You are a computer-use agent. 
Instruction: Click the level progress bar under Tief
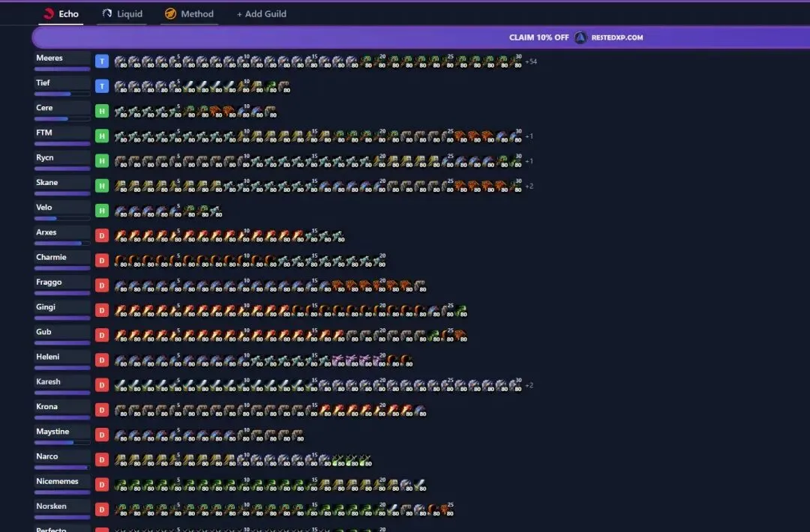pos(62,94)
